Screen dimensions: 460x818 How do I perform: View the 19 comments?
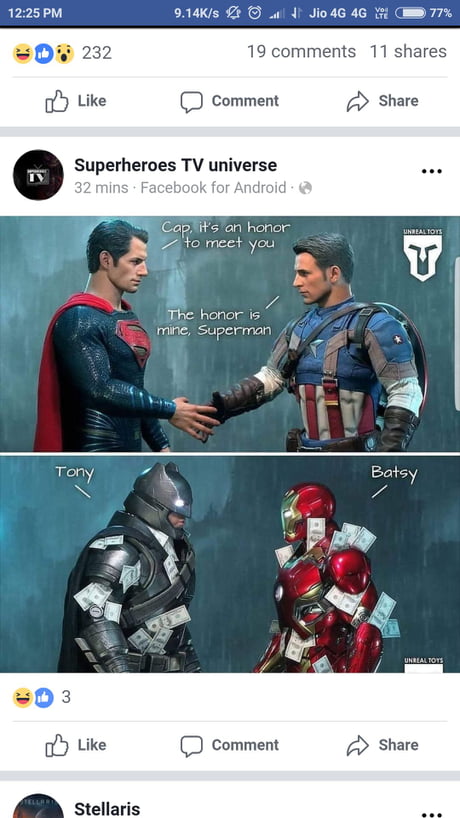(301, 52)
